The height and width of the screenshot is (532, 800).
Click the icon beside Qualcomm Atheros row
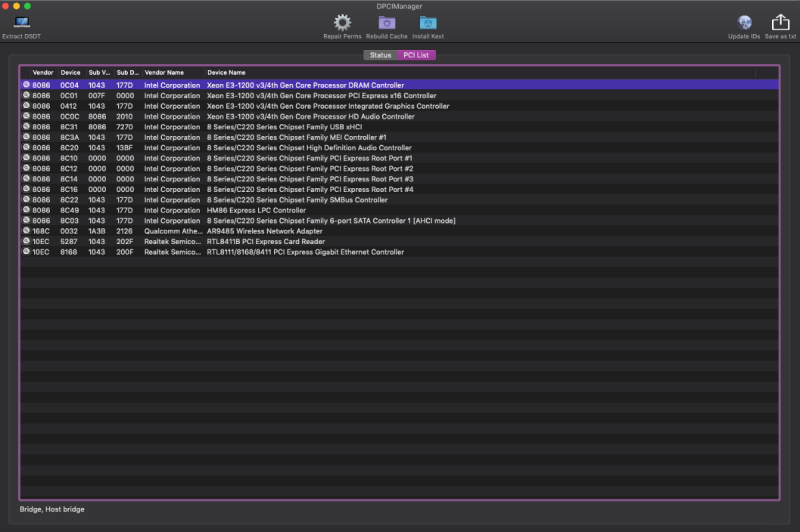(26, 231)
